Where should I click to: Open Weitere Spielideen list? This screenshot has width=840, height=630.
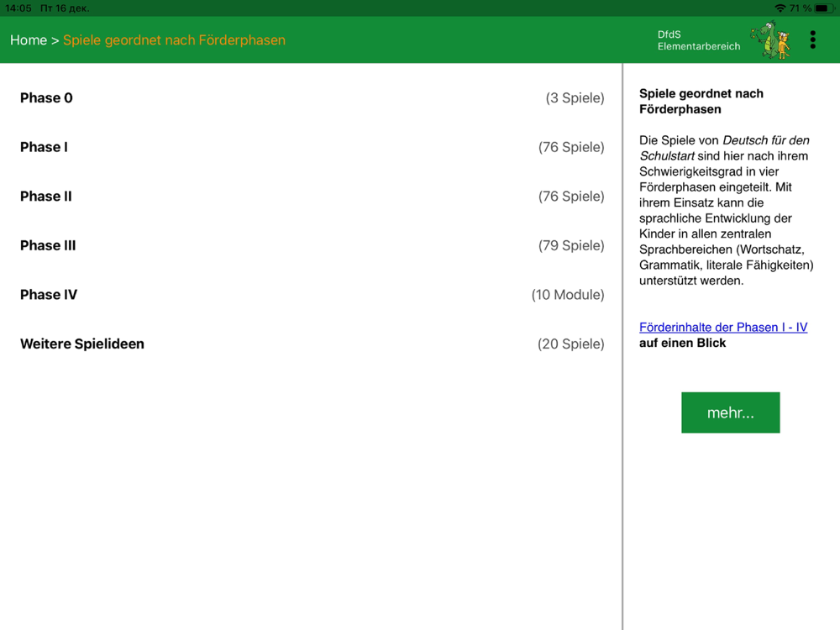click(312, 344)
